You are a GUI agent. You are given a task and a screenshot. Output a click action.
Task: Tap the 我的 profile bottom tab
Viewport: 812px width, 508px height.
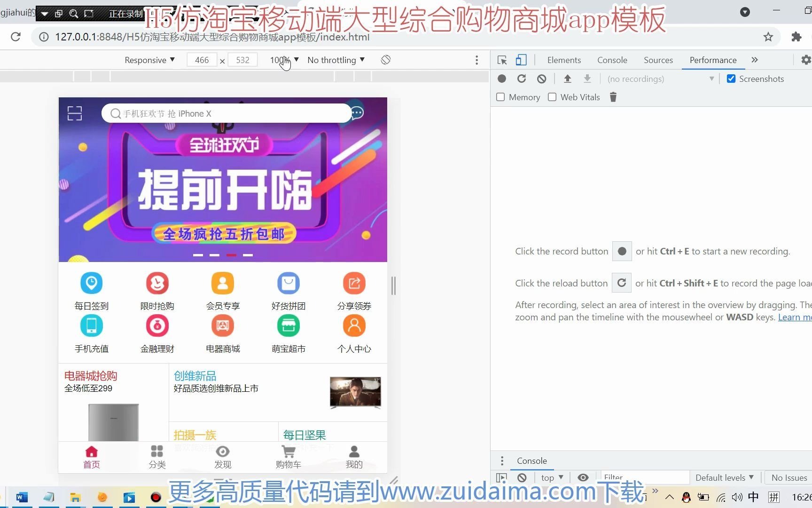[x=354, y=457]
